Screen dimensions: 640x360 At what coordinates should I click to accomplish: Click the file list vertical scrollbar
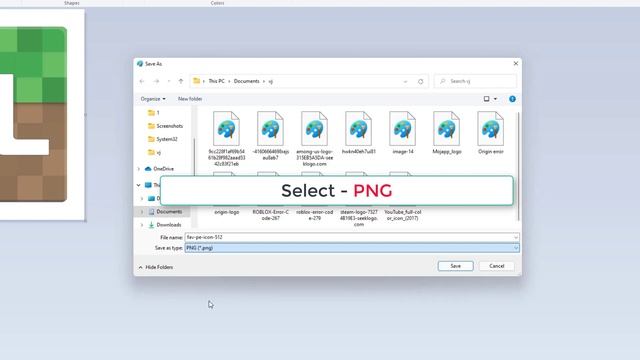518,166
